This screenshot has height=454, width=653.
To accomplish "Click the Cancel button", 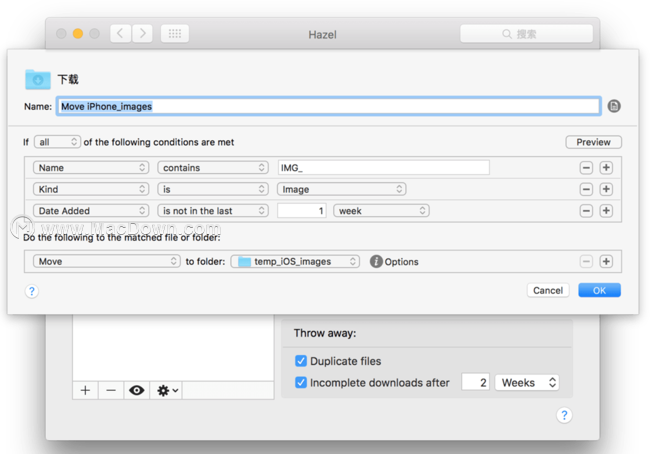I will click(548, 290).
